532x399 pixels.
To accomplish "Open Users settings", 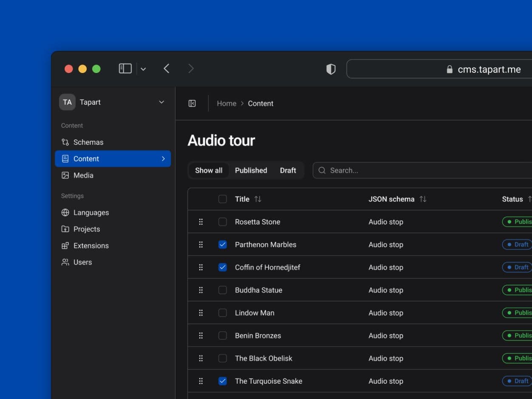I will (113, 262).
